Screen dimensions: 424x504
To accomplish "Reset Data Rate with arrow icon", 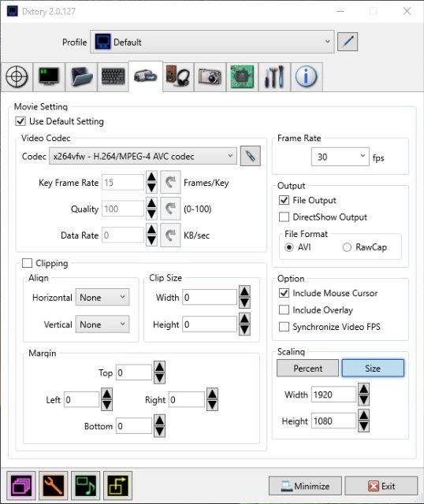I will tap(170, 235).
